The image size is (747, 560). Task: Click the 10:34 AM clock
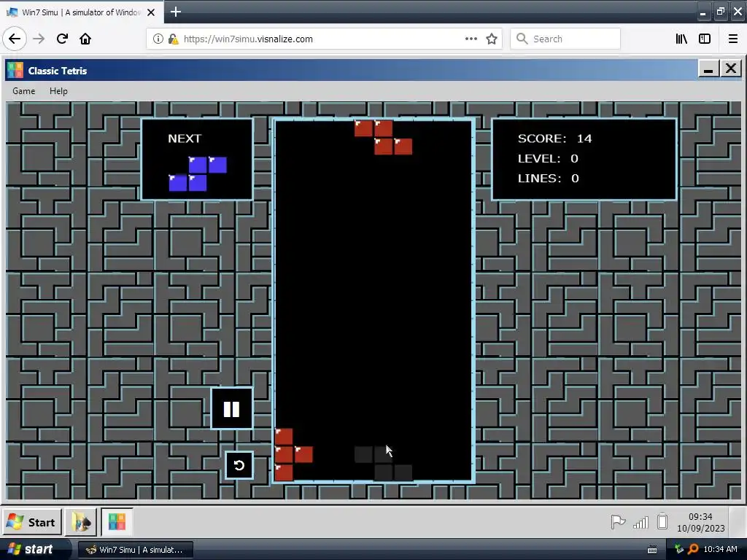tap(720, 549)
